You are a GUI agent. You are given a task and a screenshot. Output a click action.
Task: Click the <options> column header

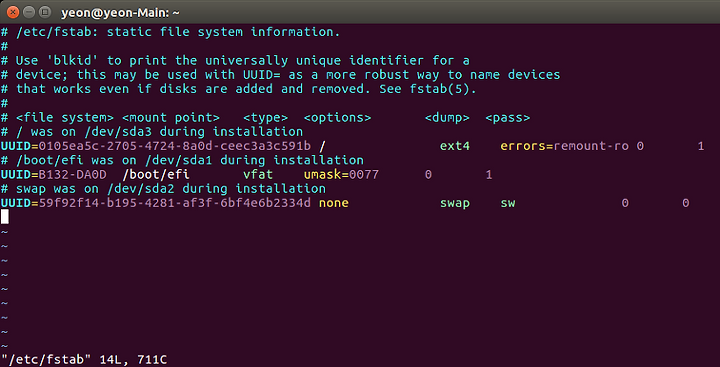(x=338, y=118)
